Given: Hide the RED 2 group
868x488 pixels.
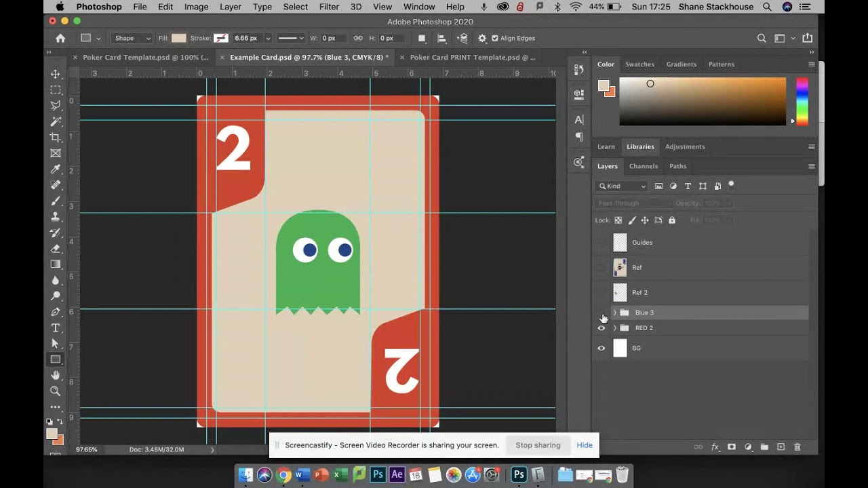Looking at the screenshot, I should (x=601, y=328).
